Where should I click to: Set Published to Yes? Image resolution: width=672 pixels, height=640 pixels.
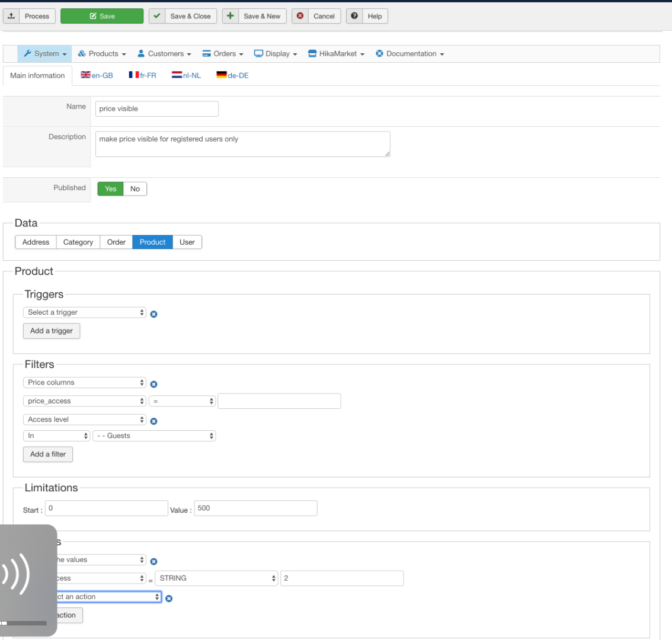pyautogui.click(x=111, y=188)
